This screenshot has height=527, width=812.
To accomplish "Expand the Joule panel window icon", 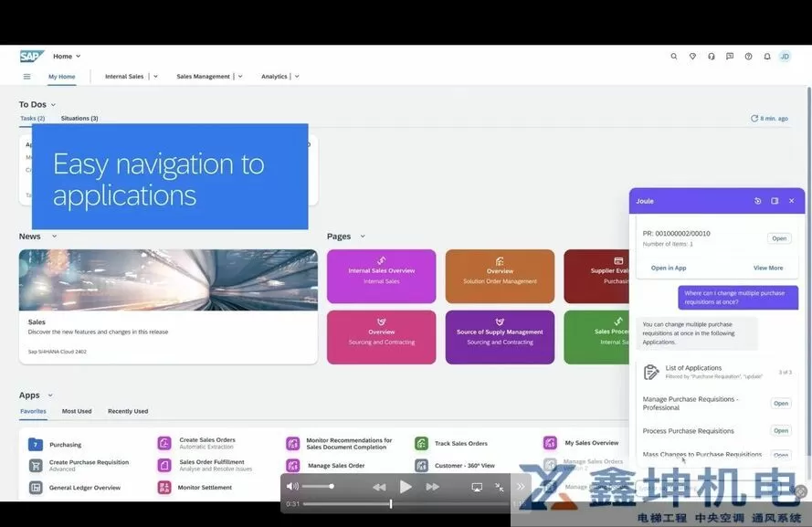I will pos(775,201).
